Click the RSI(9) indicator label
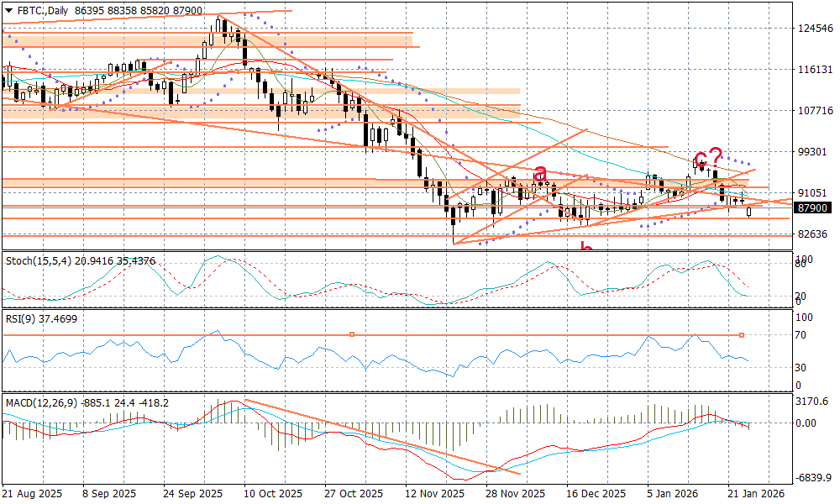 pyautogui.click(x=22, y=319)
